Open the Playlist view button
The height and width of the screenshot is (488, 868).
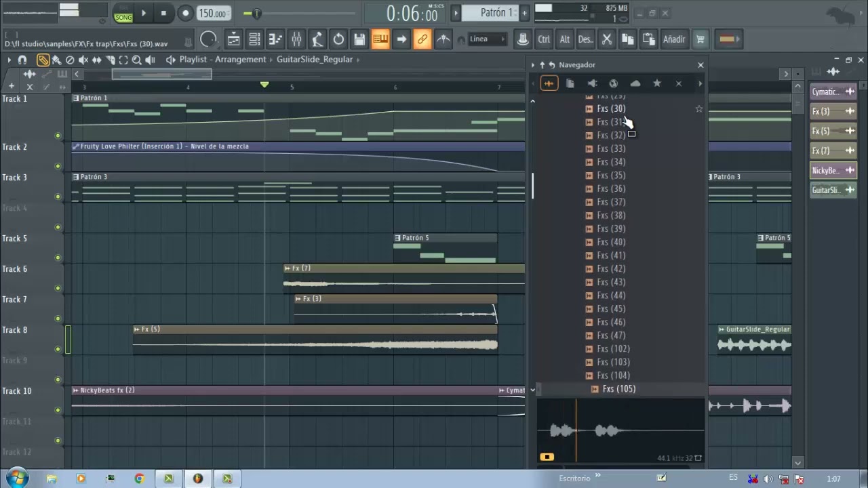click(233, 39)
